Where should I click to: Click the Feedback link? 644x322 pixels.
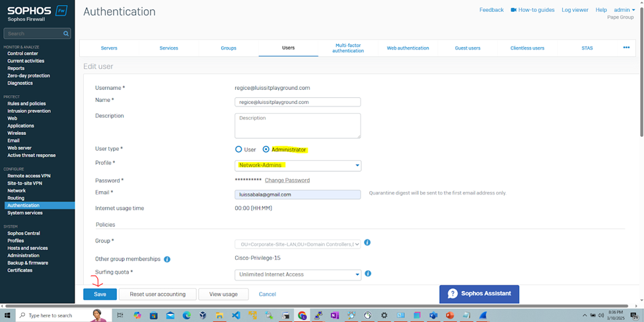pos(491,10)
